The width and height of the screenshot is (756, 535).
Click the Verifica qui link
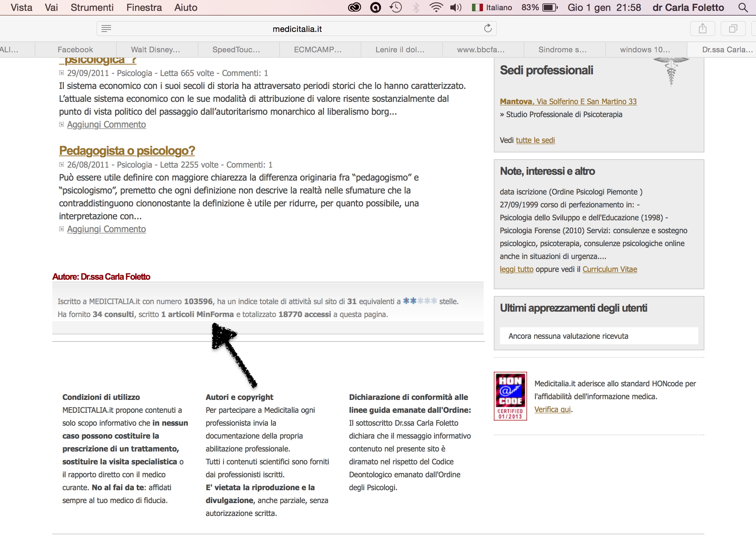pyautogui.click(x=553, y=409)
